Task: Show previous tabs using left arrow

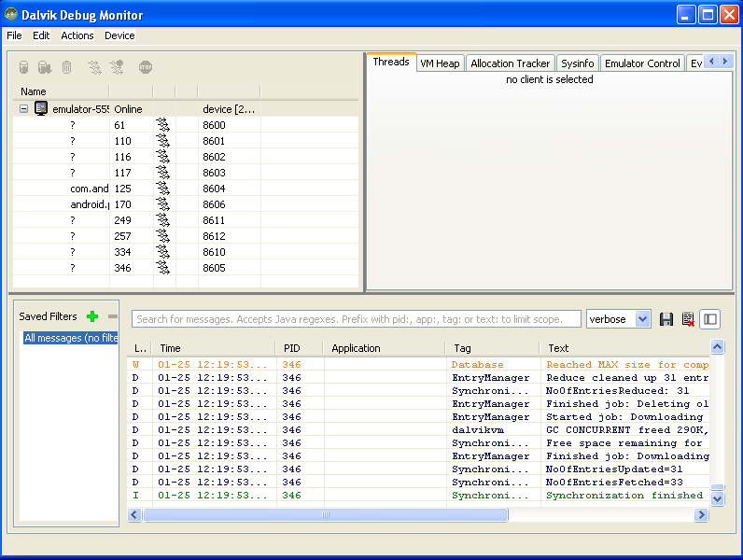Action: point(711,61)
